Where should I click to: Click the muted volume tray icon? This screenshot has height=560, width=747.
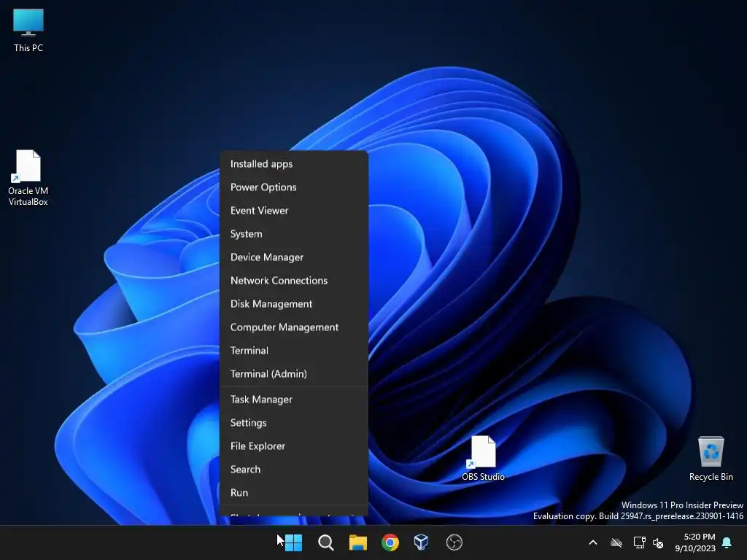[658, 542]
